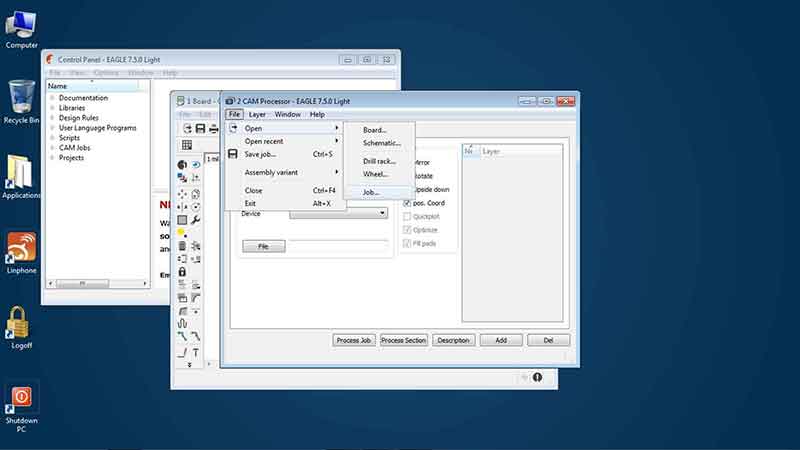Click the Grid icon in Board window
This screenshot has width=800, height=450.
187,145
